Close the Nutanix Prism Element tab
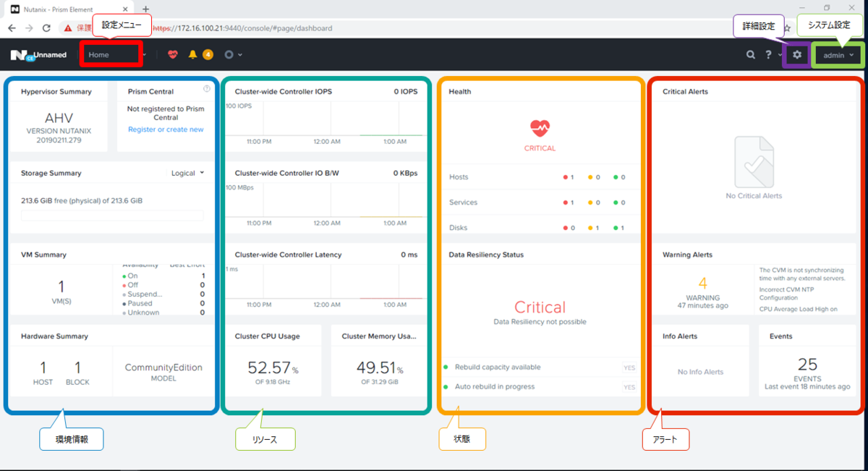868x471 pixels. 125,9
